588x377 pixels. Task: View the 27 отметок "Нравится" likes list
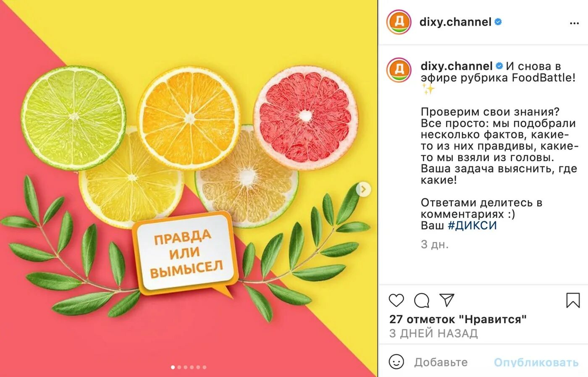pos(458,319)
